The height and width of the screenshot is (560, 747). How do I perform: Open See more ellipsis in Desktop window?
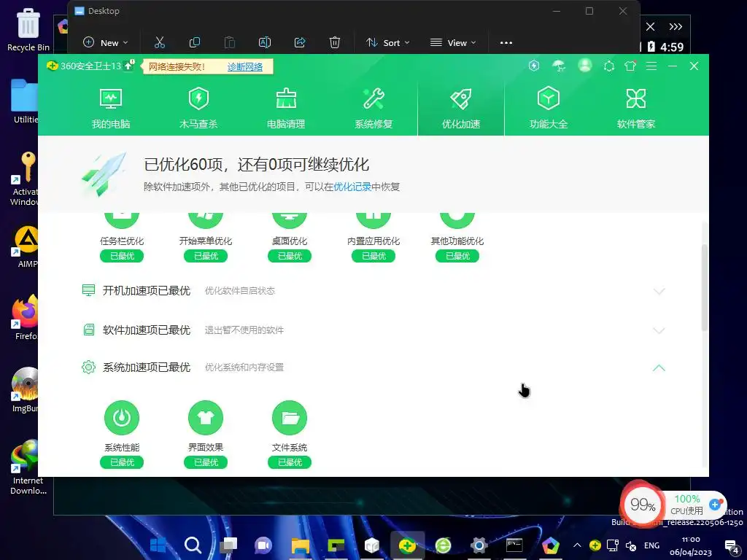pyautogui.click(x=506, y=42)
